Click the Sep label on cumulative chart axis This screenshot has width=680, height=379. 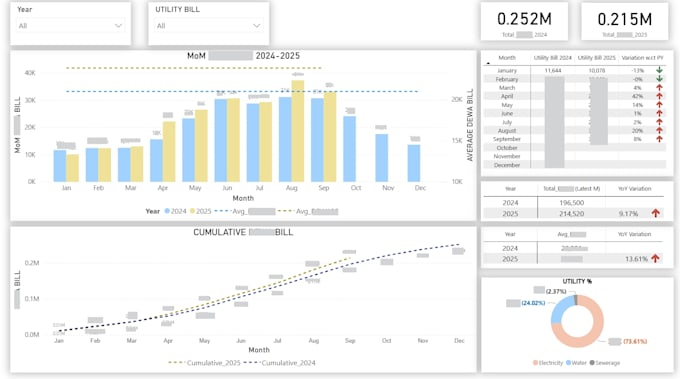(350, 340)
